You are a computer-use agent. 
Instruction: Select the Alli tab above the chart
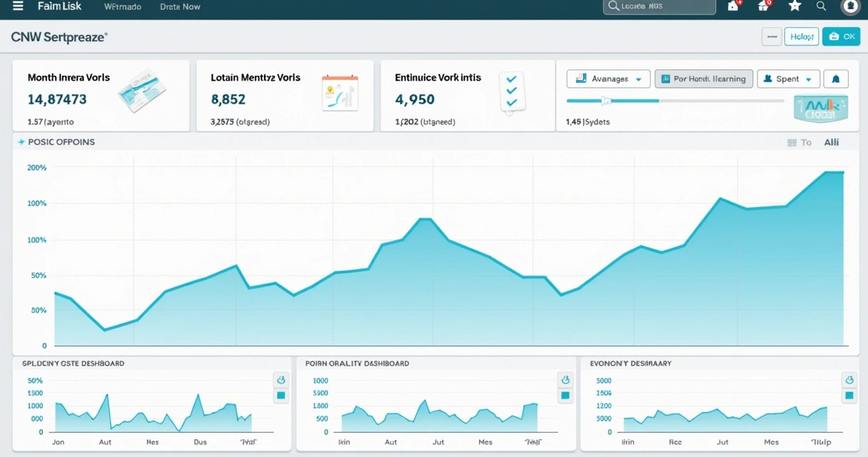(831, 141)
